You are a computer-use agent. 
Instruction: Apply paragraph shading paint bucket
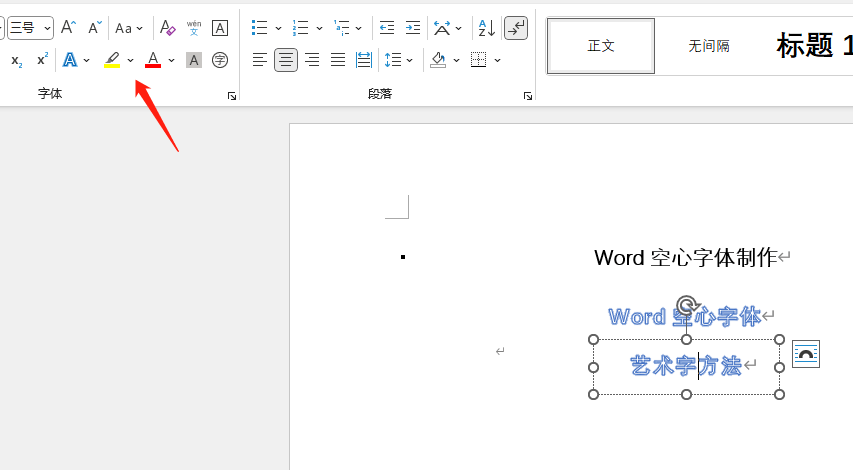pos(438,60)
